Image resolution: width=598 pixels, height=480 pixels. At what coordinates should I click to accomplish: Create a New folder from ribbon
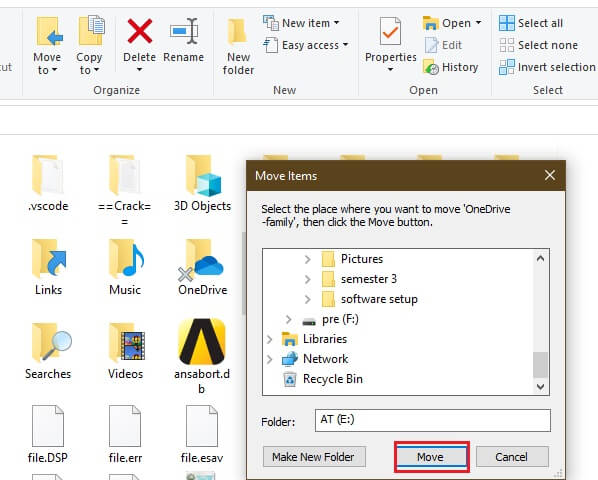tap(238, 46)
